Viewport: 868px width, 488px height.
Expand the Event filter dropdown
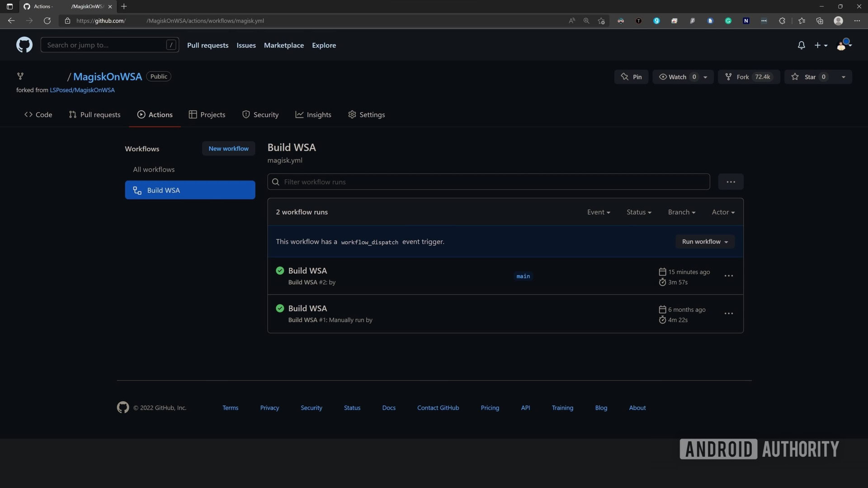pos(598,212)
